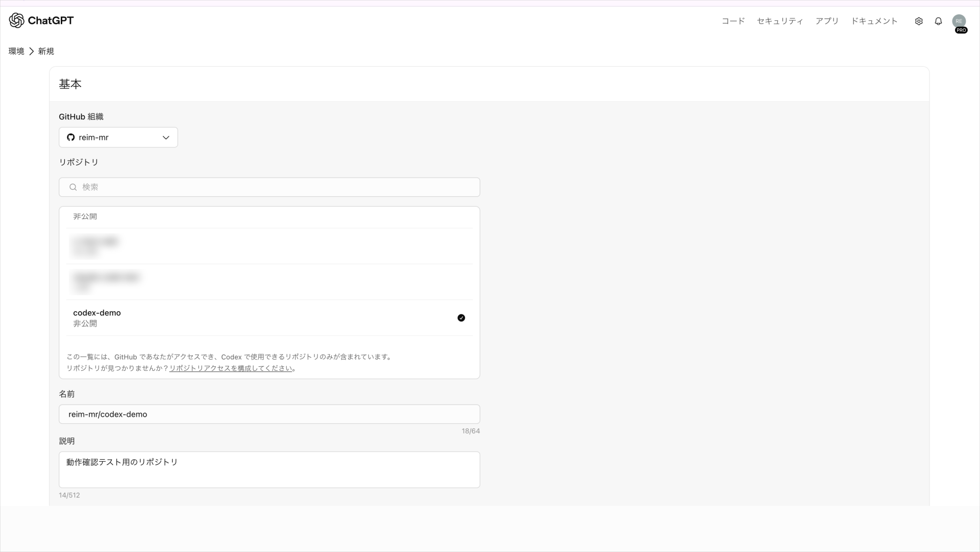Open リポジトリアクセスを構成してください link
The image size is (980, 552).
tap(231, 368)
